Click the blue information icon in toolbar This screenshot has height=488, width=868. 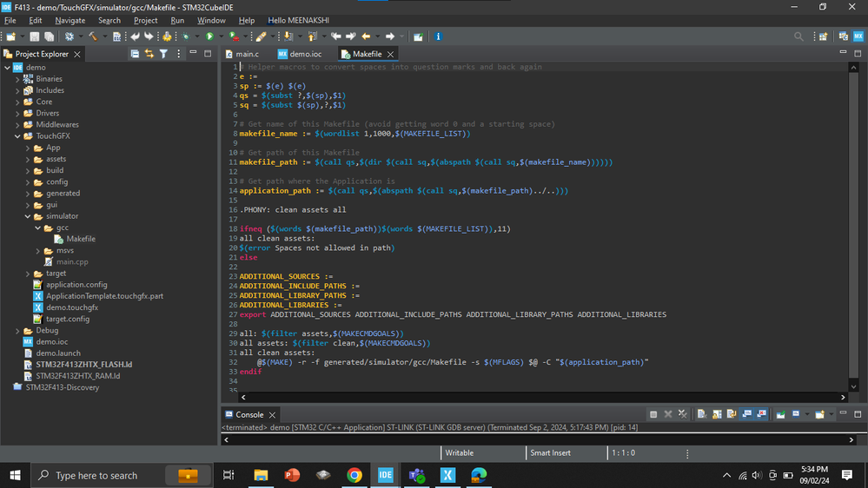[438, 36]
